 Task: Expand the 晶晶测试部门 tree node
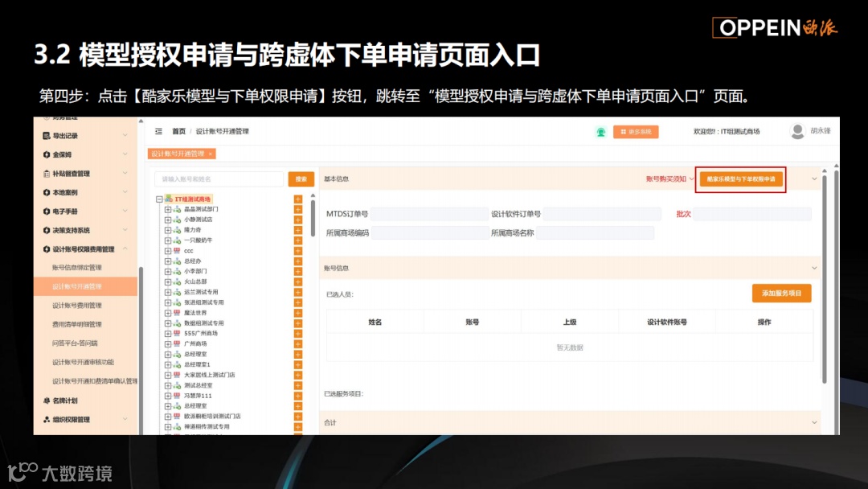coord(168,209)
